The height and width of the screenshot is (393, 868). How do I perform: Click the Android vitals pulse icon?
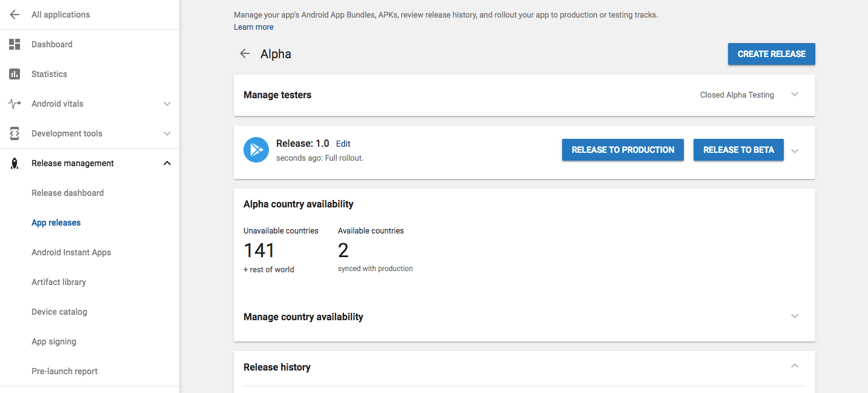(x=15, y=104)
